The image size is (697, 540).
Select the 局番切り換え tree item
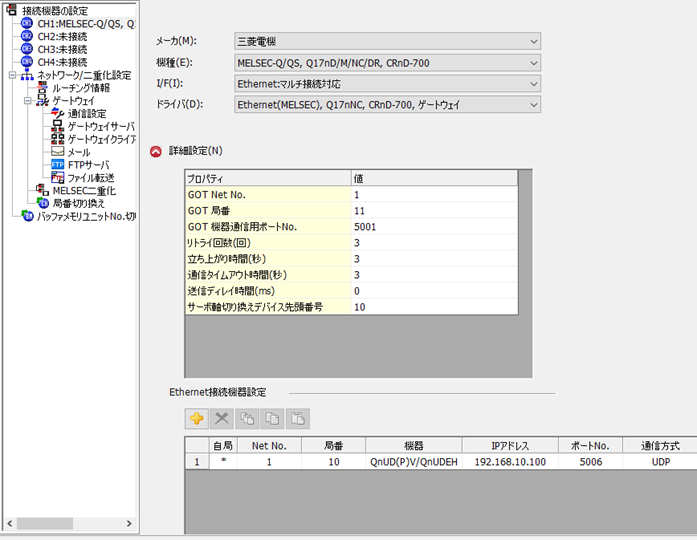click(78, 203)
